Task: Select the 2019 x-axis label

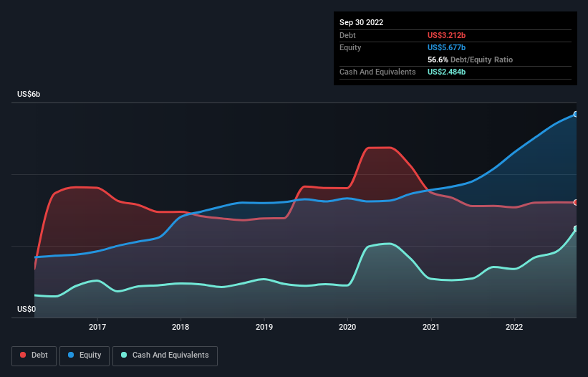Action: tap(264, 327)
